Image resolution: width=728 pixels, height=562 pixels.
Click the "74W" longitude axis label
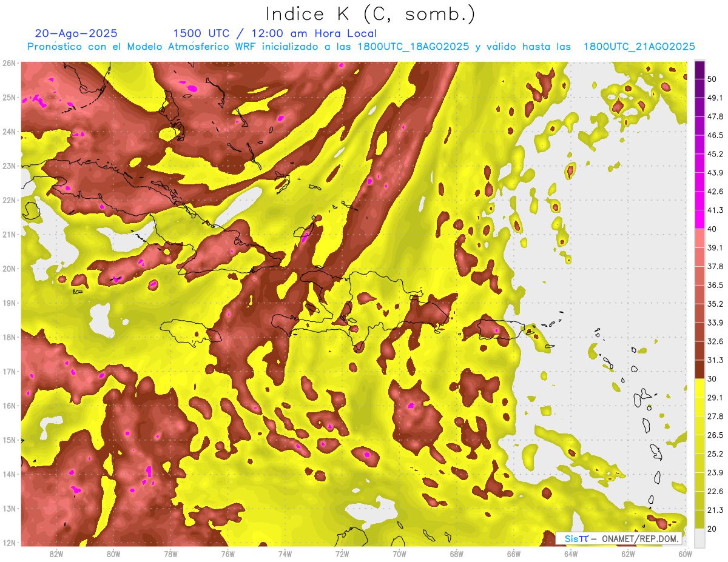285,554
